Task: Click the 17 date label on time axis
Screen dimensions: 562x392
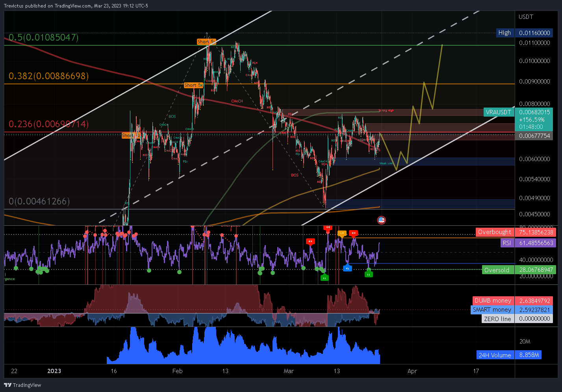Action: 476,371
